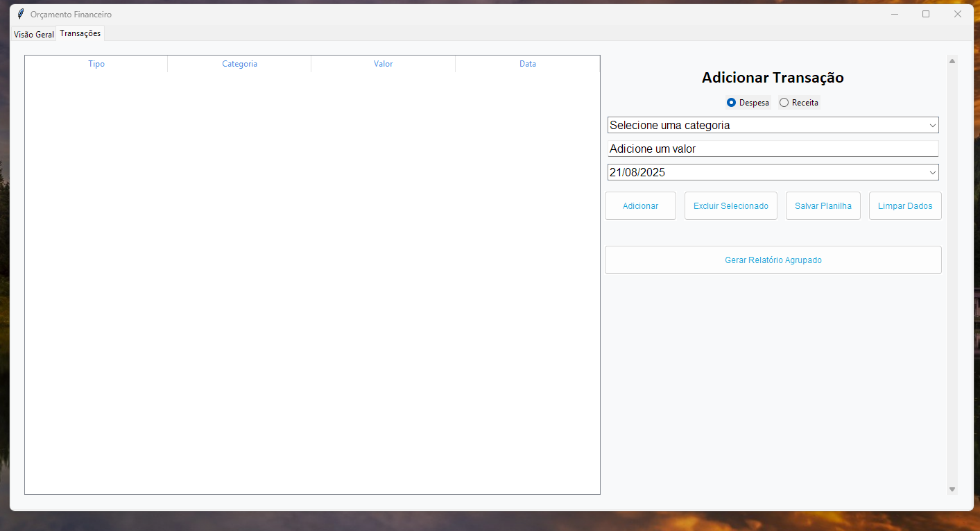Open the category dropdown arrow
This screenshot has width=980, height=531.
point(932,126)
